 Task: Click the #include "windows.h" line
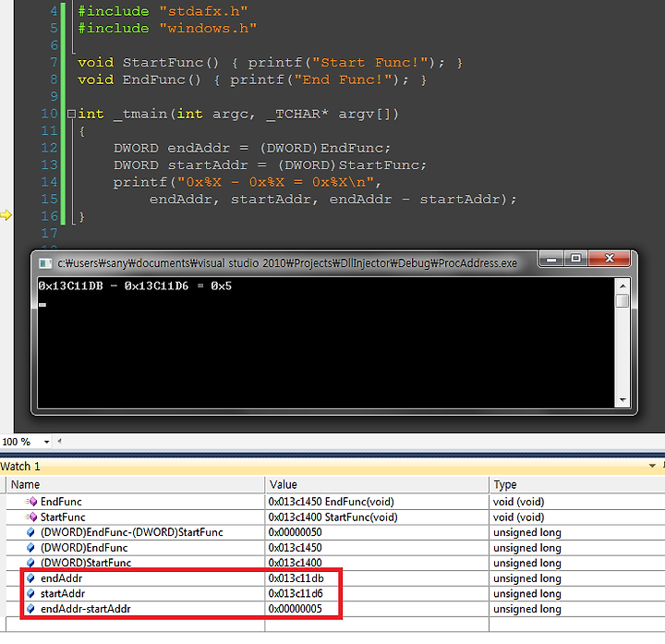(x=167, y=28)
